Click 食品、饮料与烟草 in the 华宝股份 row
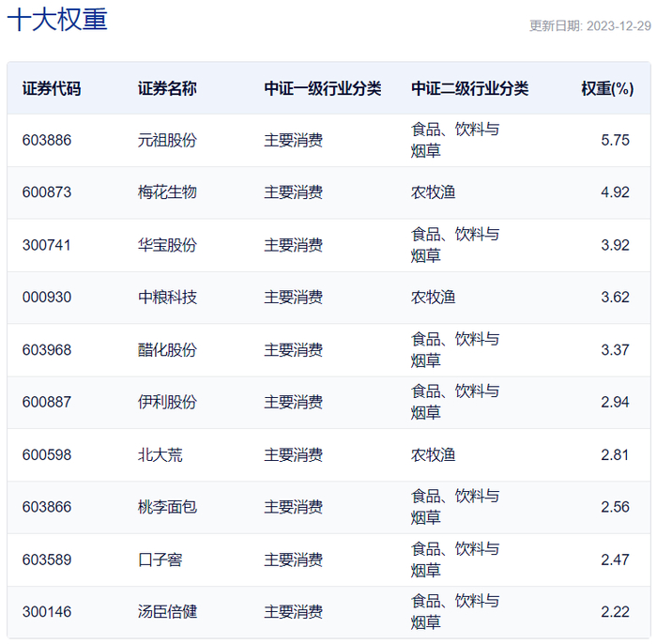The width and height of the screenshot is (657, 644). coord(455,245)
